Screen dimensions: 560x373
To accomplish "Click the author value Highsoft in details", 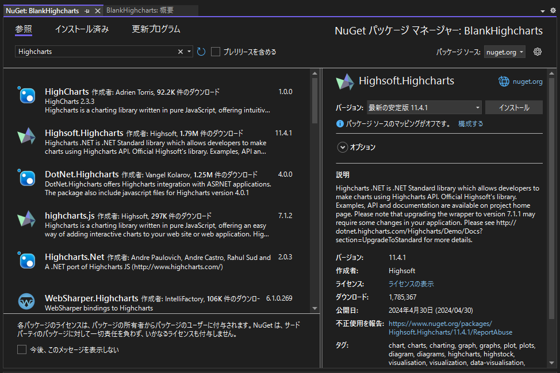I will click(402, 270).
